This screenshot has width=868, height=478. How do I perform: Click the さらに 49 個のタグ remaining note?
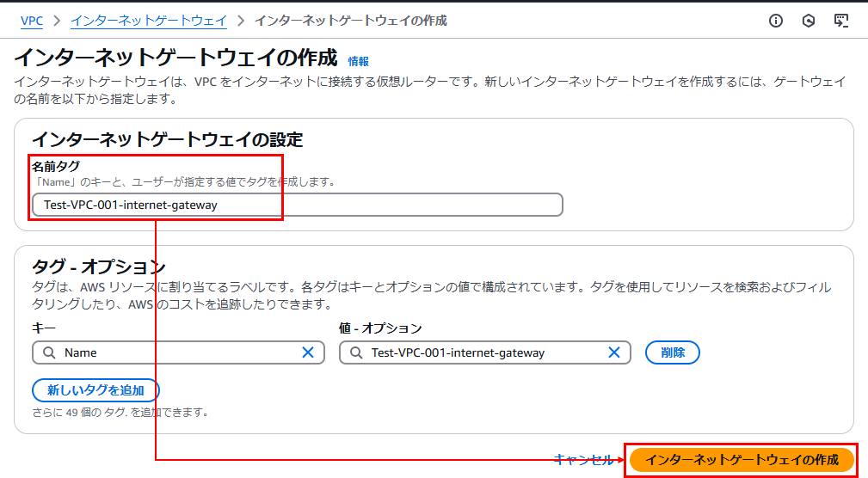pyautogui.click(x=120, y=412)
